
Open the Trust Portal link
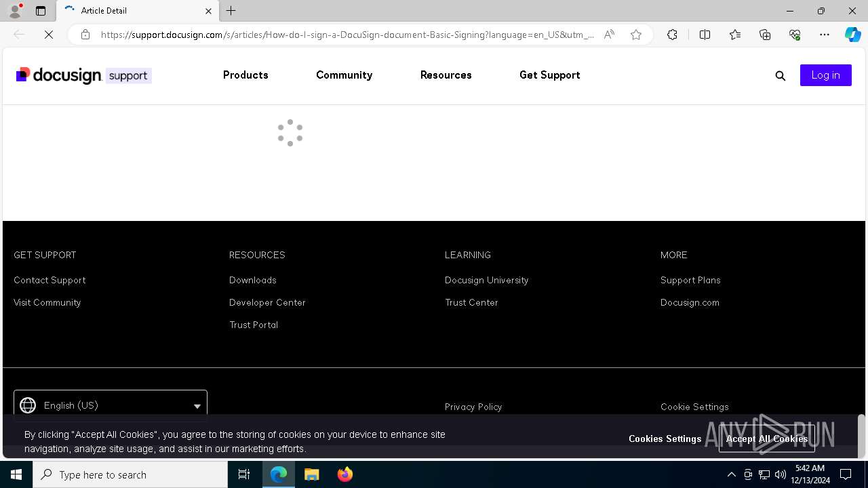(x=254, y=325)
